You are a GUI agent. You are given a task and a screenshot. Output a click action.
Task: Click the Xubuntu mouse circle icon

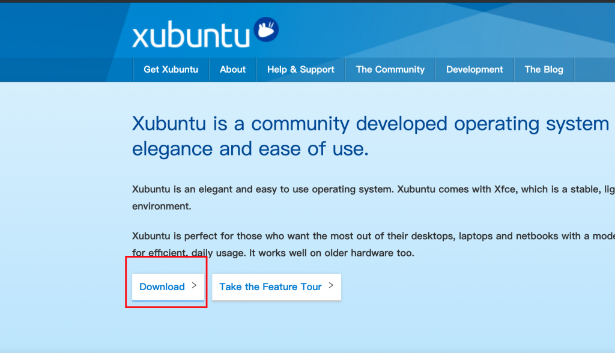[266, 29]
